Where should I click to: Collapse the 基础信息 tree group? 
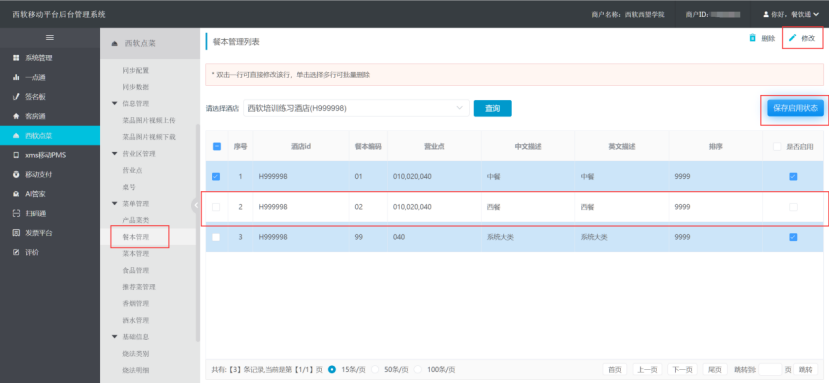point(114,336)
